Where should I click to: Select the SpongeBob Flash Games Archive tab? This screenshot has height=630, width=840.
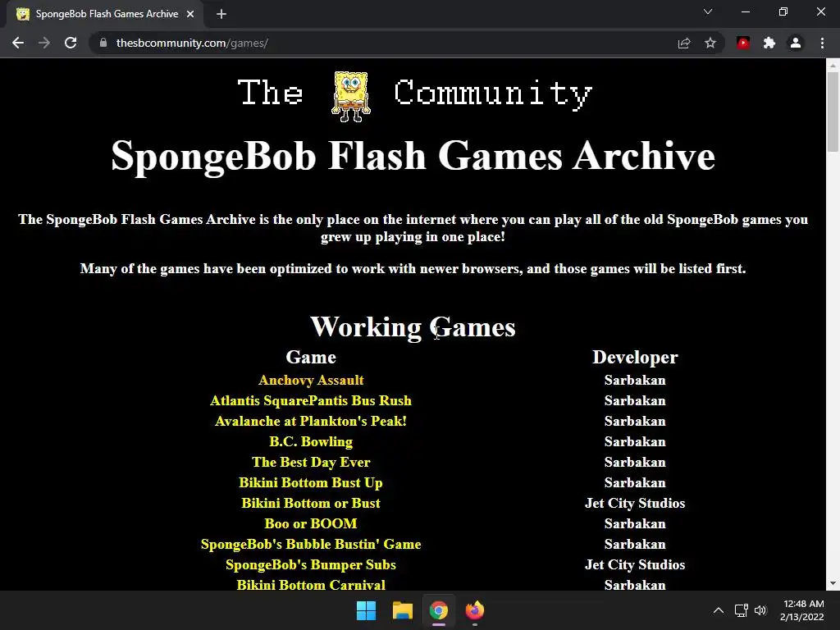pyautogui.click(x=105, y=15)
